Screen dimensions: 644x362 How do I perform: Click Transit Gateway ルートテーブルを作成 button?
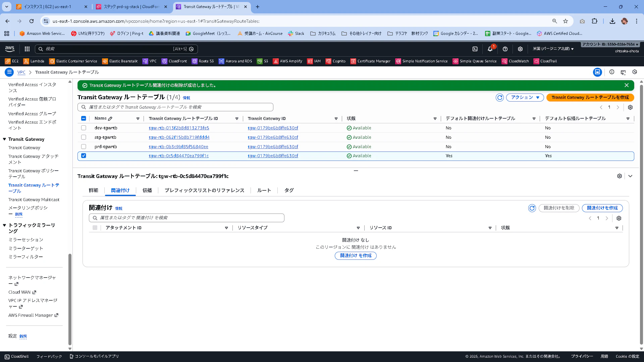(x=590, y=98)
